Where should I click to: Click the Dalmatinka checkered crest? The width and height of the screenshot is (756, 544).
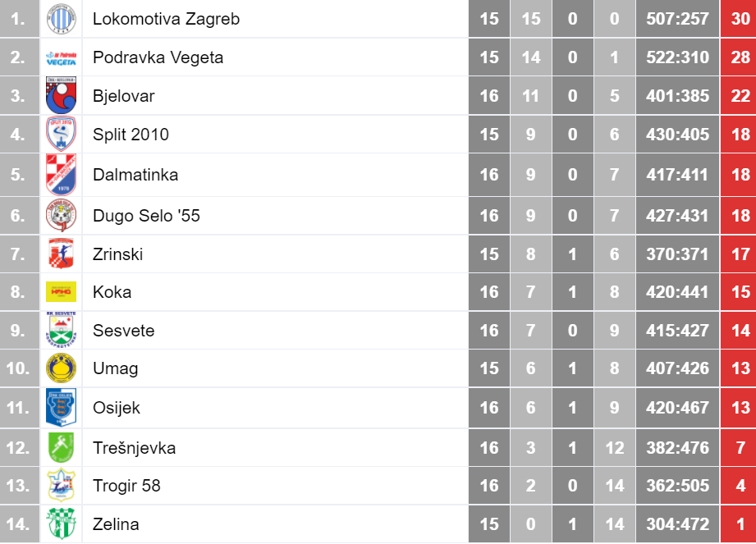point(62,175)
